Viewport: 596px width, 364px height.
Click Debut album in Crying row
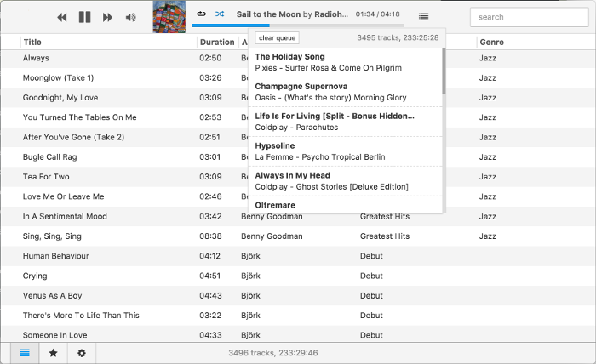[371, 276]
